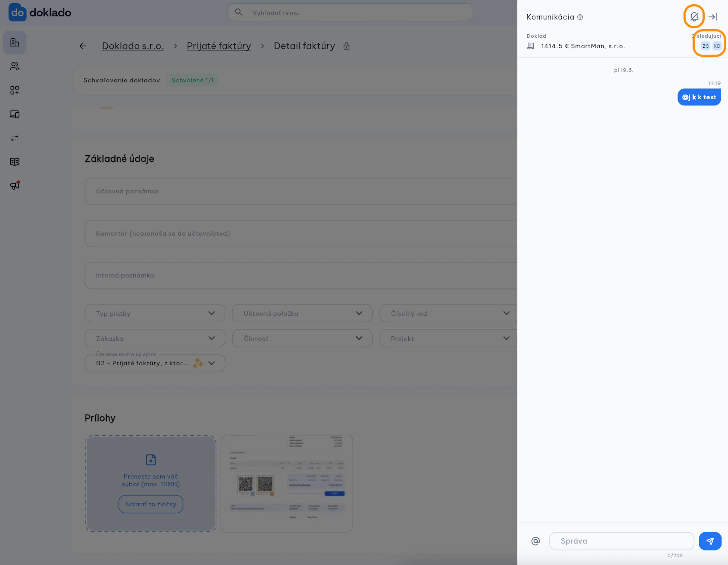
Task: Click the Preneste sem váš súbor text
Action: click(x=151, y=480)
